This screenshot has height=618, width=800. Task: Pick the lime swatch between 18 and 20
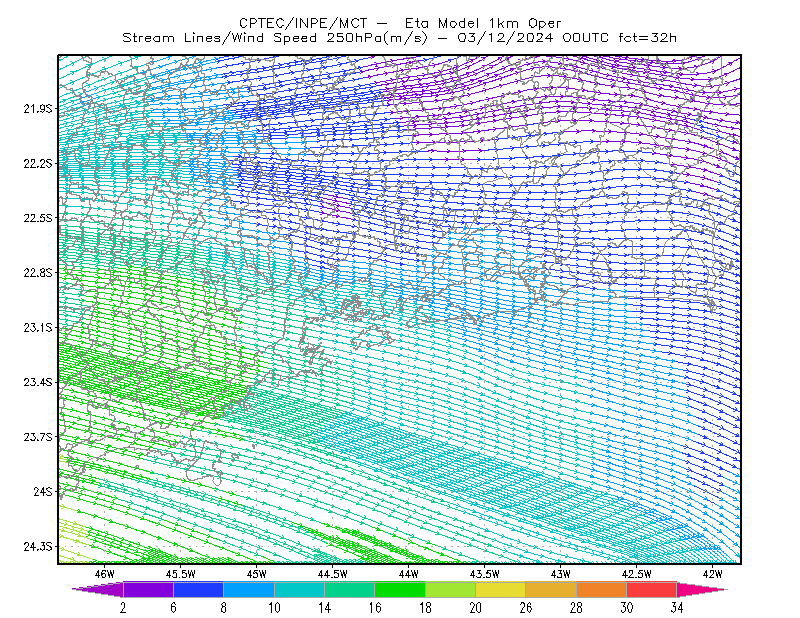[x=451, y=589]
